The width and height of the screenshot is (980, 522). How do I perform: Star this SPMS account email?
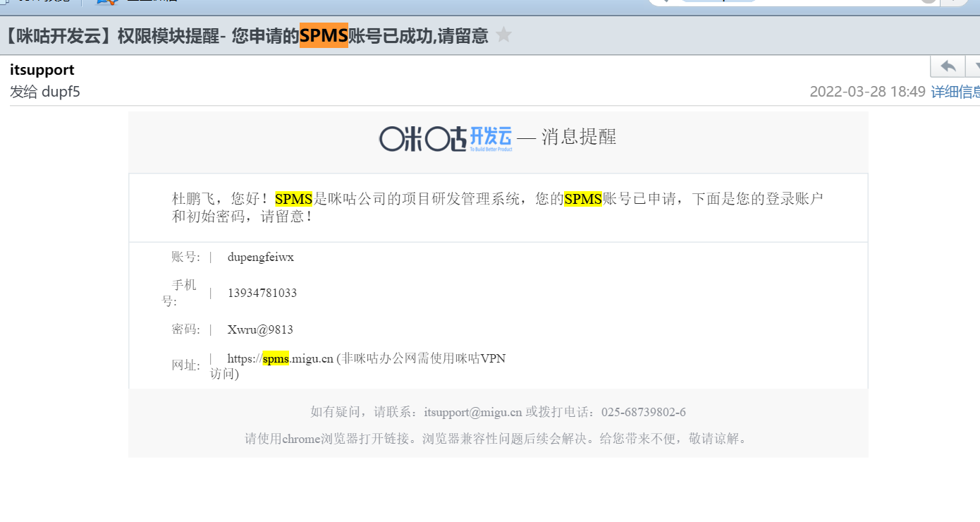pos(503,35)
